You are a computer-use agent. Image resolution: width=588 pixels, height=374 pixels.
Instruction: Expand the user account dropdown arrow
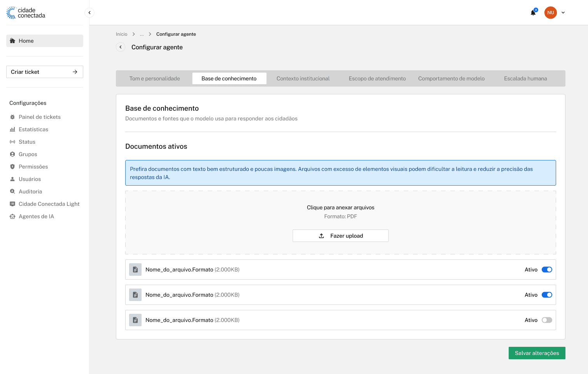[563, 13]
